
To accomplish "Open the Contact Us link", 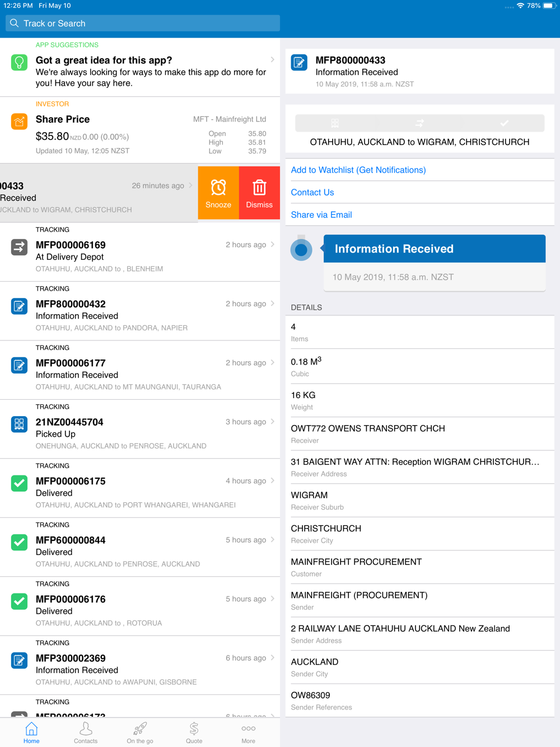I will [312, 192].
